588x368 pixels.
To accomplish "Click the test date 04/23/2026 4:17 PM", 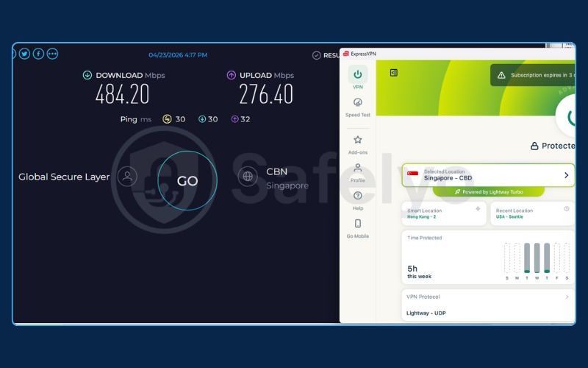I will coord(178,54).
